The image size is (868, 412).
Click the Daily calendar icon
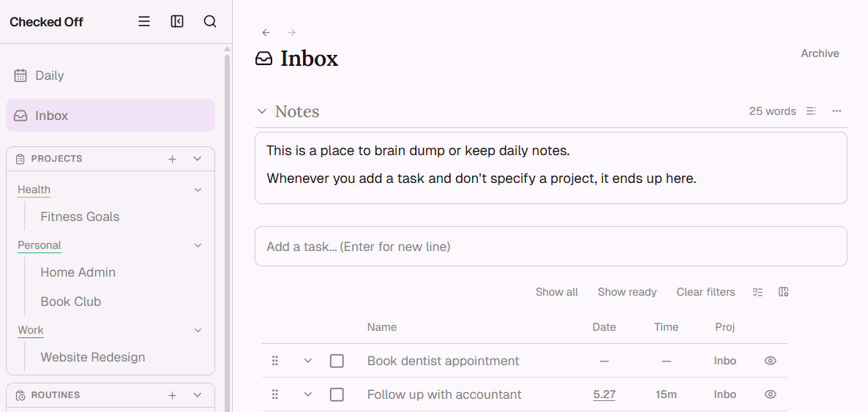tap(20, 75)
